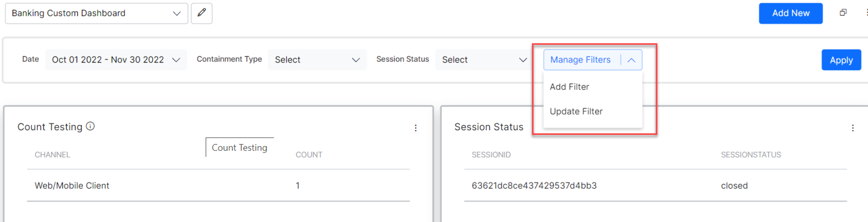Open Count Testing widget three-dot menu
The height and width of the screenshot is (222, 868).
pyautogui.click(x=416, y=128)
